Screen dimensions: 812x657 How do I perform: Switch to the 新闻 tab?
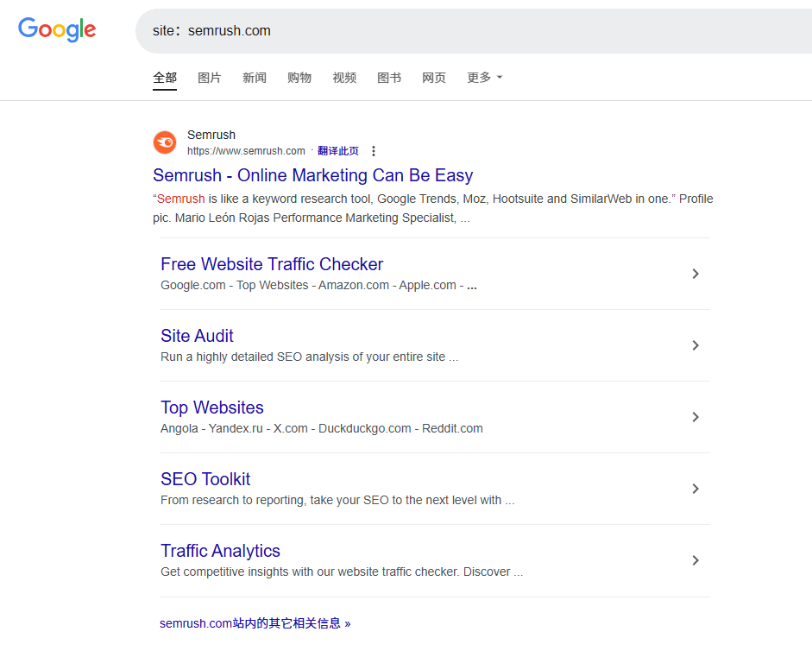(255, 78)
